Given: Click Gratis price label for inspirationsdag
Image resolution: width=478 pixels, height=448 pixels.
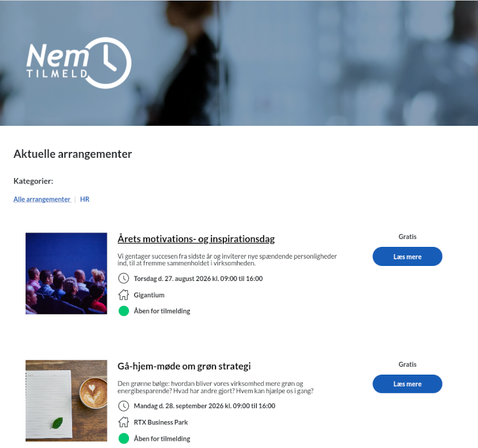Looking at the screenshot, I should click(x=407, y=236).
